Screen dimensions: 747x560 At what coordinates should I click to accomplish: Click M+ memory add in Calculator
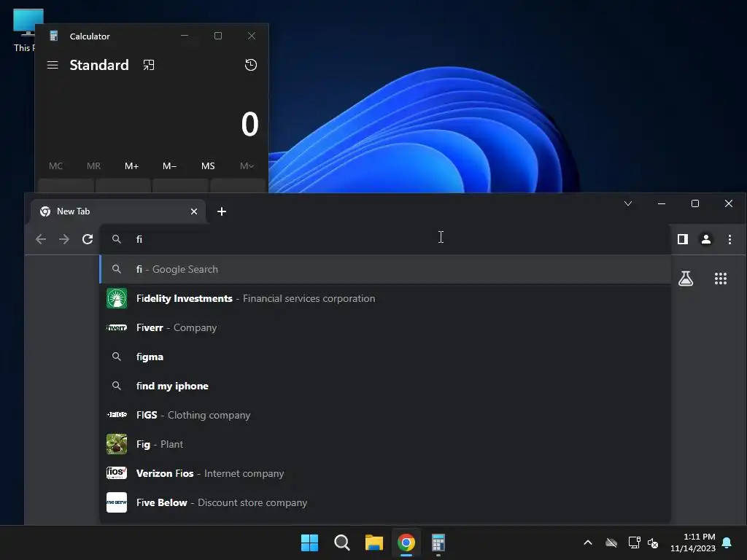[x=131, y=166]
